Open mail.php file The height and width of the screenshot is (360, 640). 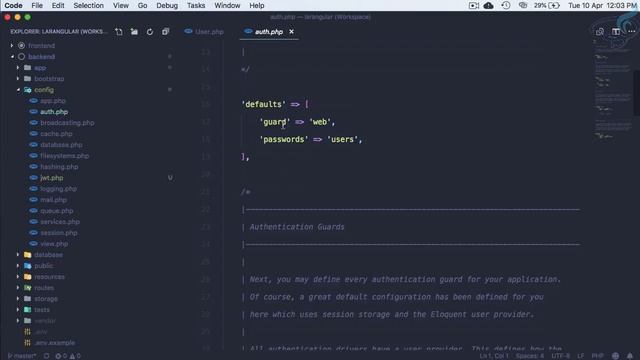53,200
